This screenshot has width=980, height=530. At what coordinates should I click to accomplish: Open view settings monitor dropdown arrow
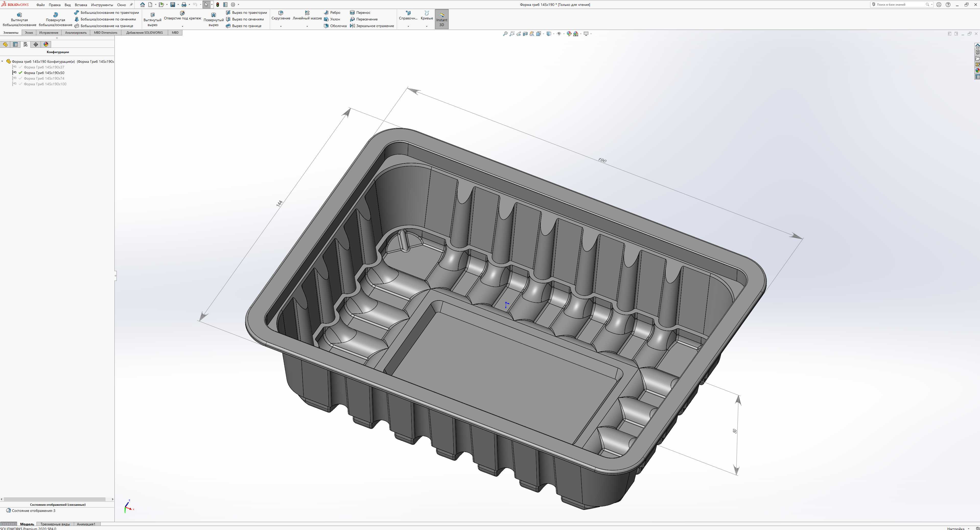(x=591, y=34)
